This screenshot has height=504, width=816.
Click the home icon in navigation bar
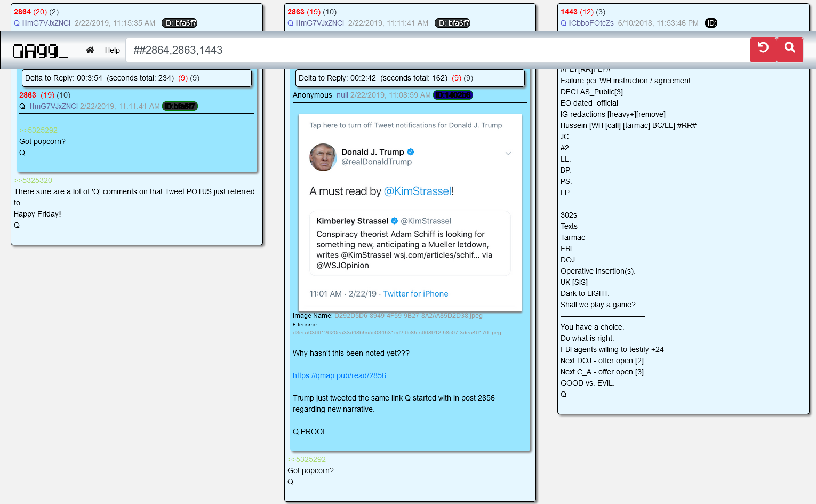90,50
